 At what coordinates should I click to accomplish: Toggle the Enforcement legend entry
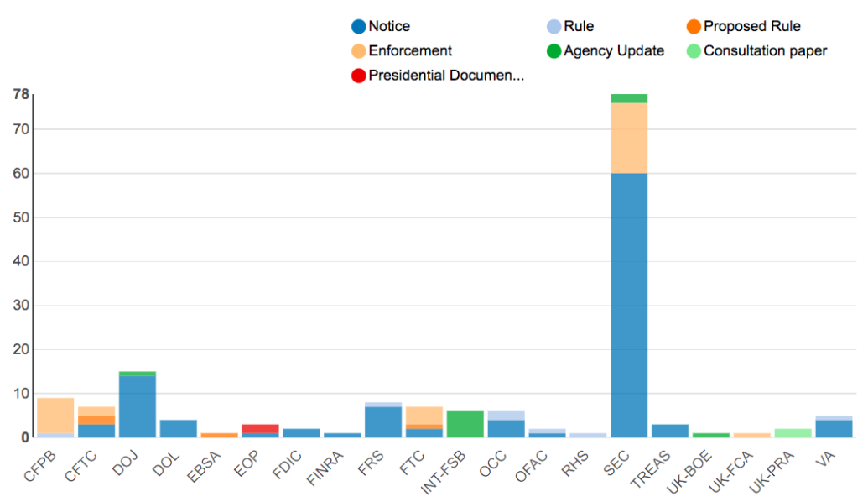tap(402, 50)
